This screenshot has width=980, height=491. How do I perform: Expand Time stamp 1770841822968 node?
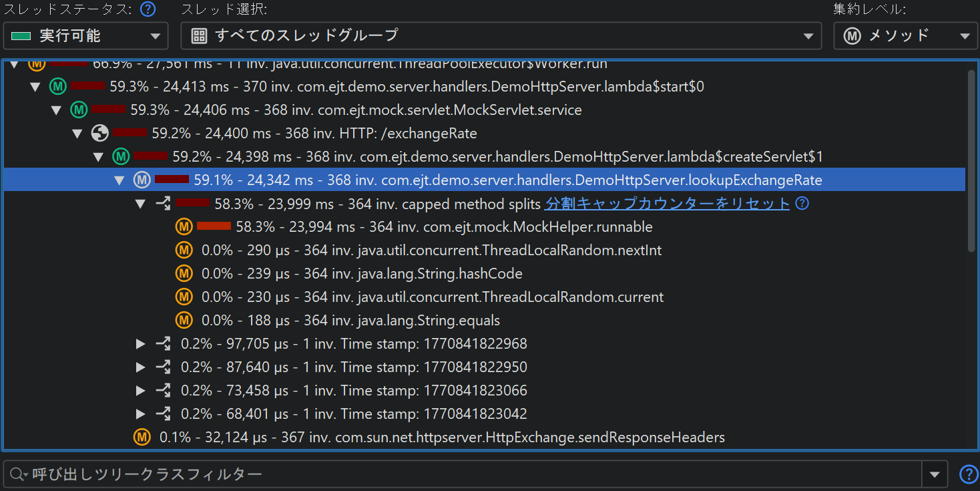click(140, 344)
